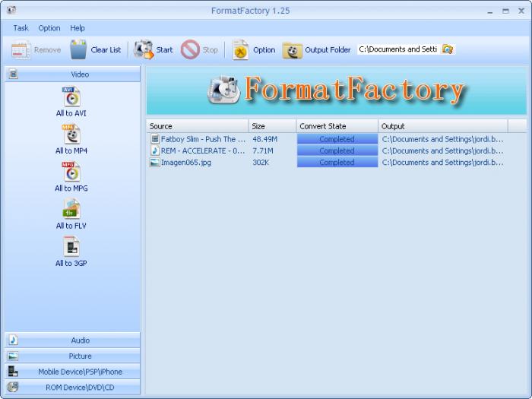Sort by the Source column header
Image resolution: width=532 pixels, height=399 pixels.
tap(198, 126)
